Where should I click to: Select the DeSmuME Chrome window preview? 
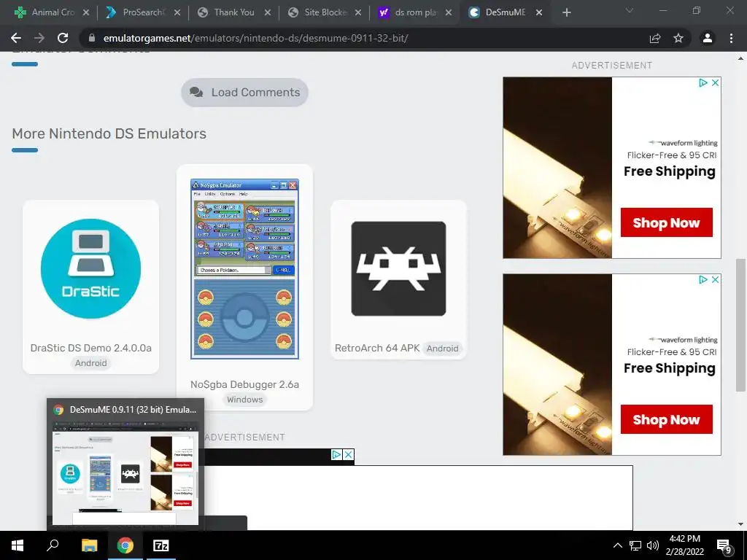pos(125,464)
